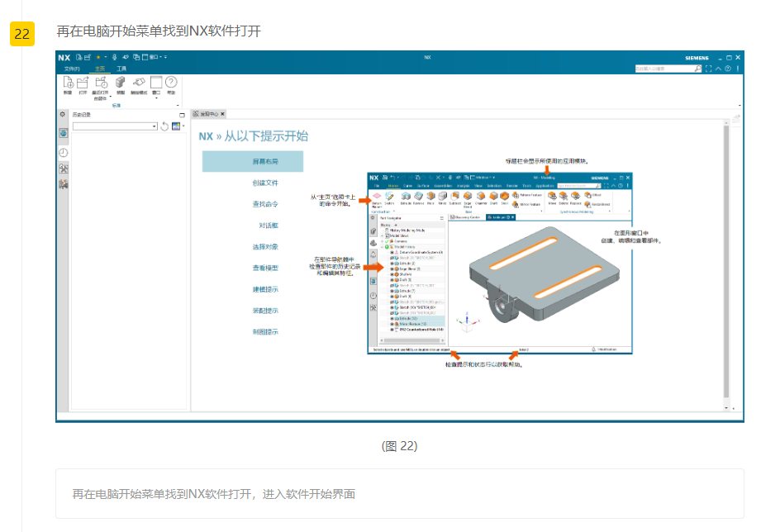This screenshot has height=532, width=761.
Task: Click the open-file icon in NX title bar
Action: pos(88,57)
